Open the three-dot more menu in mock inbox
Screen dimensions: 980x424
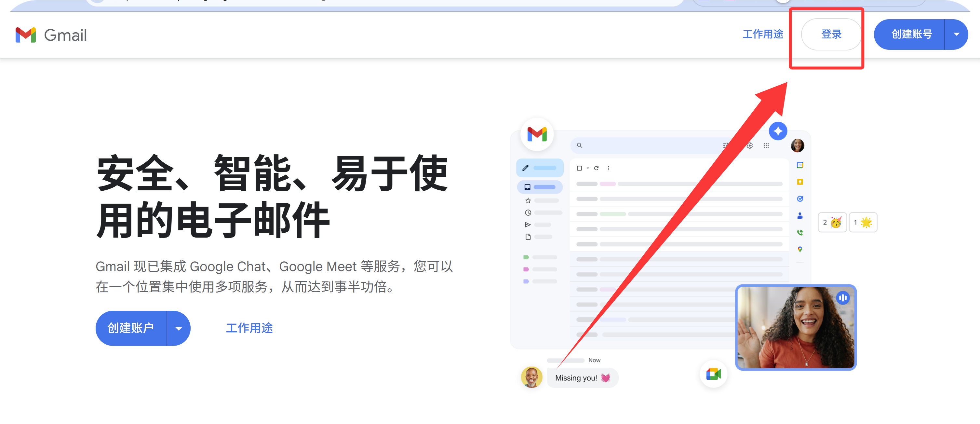pyautogui.click(x=608, y=168)
